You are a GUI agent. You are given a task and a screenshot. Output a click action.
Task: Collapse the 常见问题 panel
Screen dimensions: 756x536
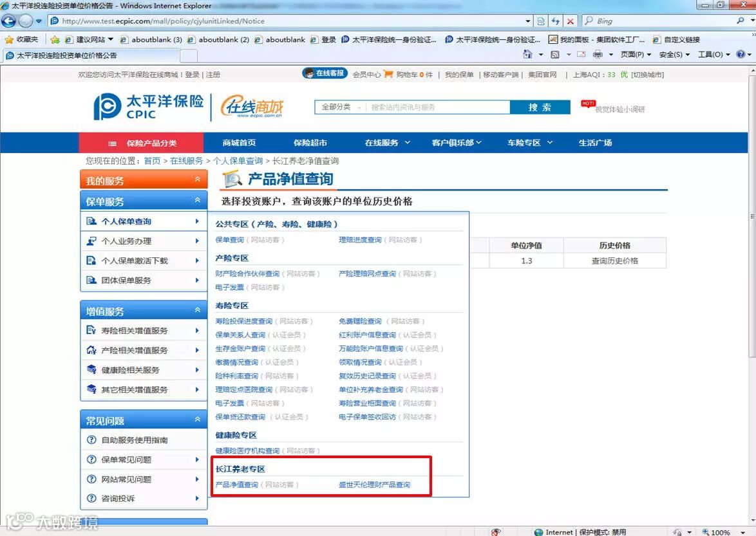[x=197, y=420]
